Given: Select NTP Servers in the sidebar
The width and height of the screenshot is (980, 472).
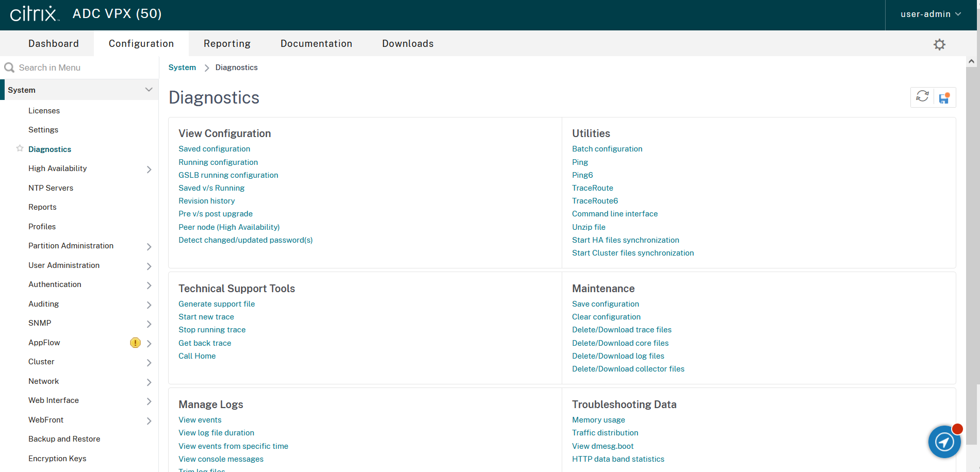Looking at the screenshot, I should [51, 188].
